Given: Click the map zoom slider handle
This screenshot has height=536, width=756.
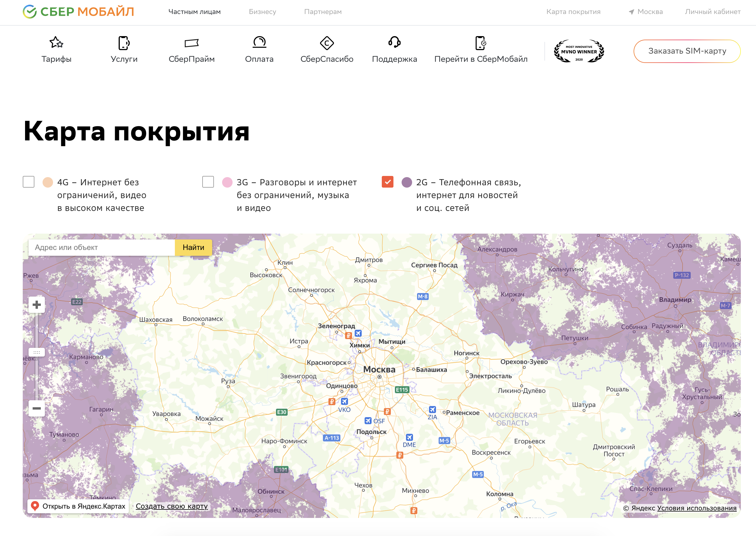Looking at the screenshot, I should (x=37, y=352).
